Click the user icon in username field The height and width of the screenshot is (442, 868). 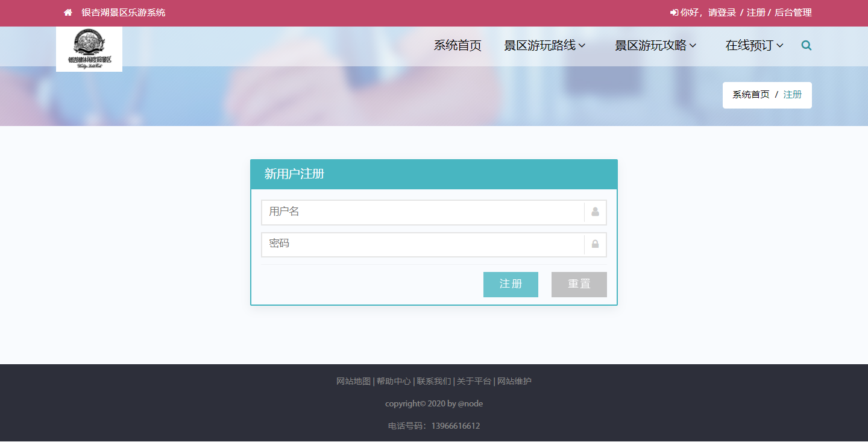(595, 212)
